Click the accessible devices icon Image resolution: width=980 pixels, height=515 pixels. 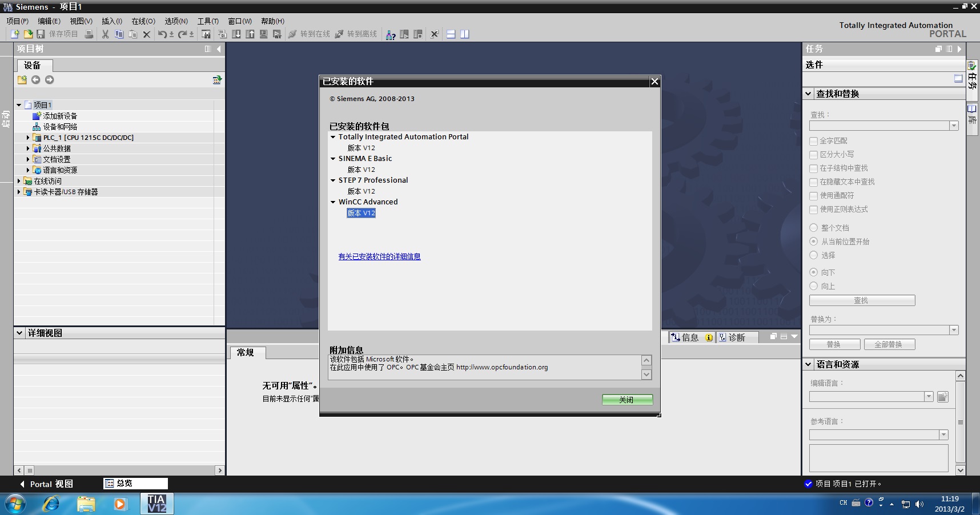(391, 35)
